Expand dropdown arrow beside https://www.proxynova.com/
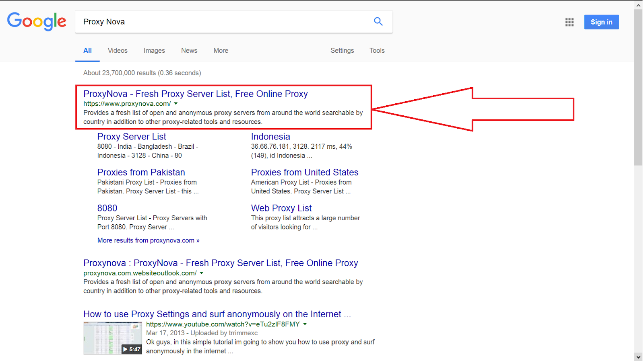 click(x=176, y=104)
